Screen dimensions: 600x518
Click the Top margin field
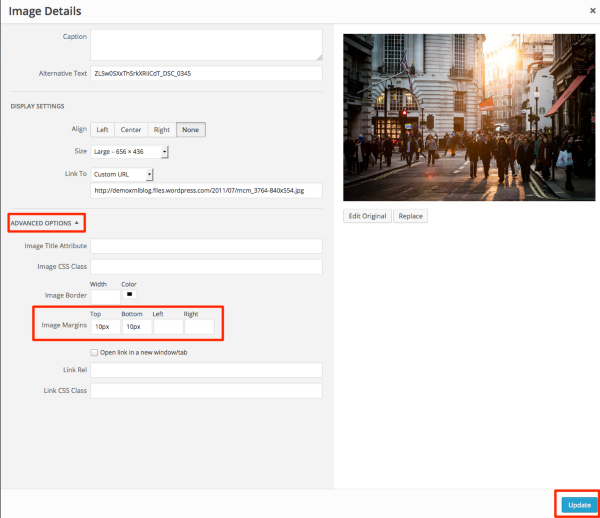[x=105, y=327]
